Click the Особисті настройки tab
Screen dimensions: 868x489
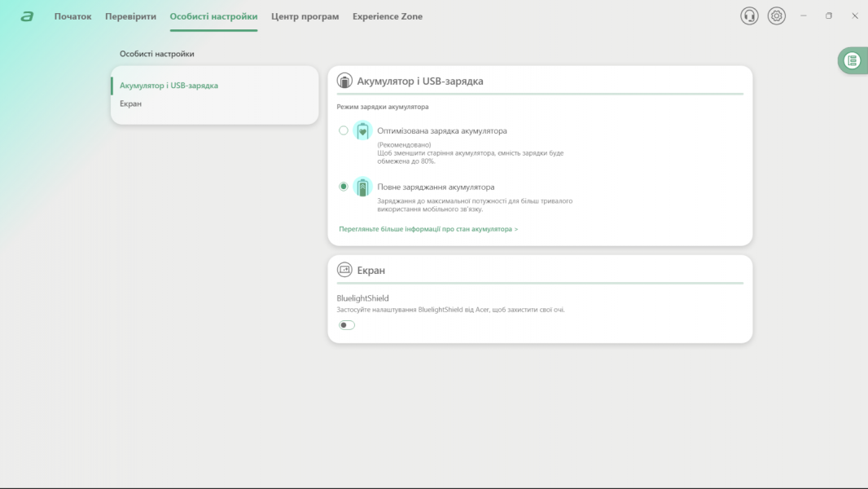click(213, 16)
